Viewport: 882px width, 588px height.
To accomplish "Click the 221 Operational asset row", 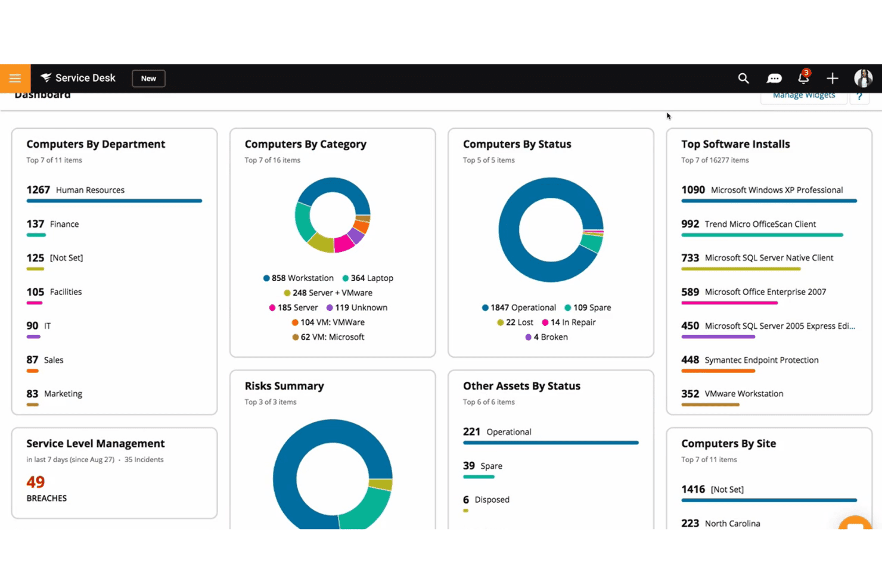I will coord(551,436).
